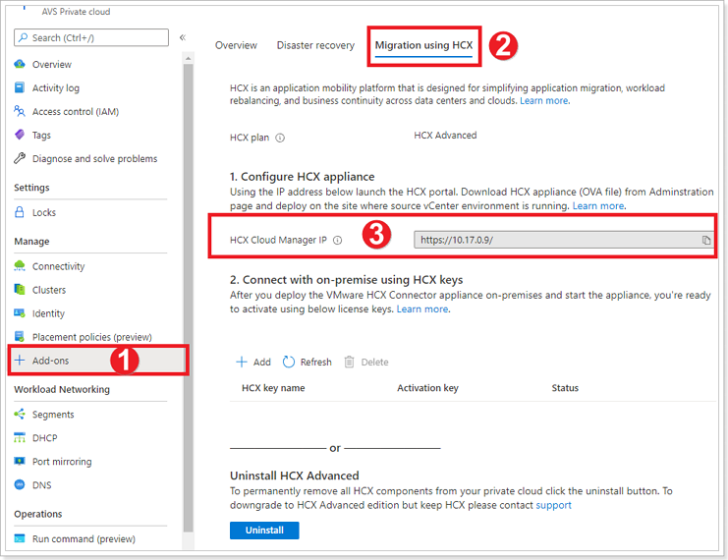Open Activity log in the sidebar
Viewport: 728px width, 560px height.
click(x=56, y=87)
